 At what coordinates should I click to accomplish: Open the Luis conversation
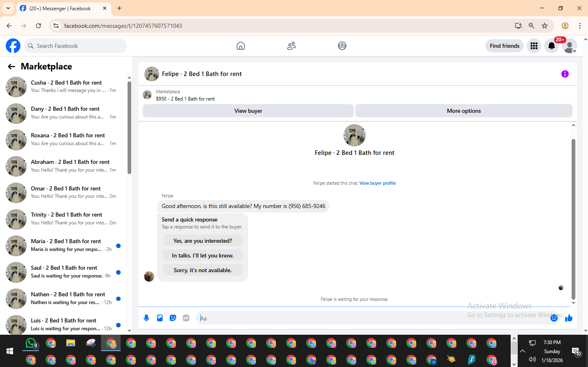(64, 324)
